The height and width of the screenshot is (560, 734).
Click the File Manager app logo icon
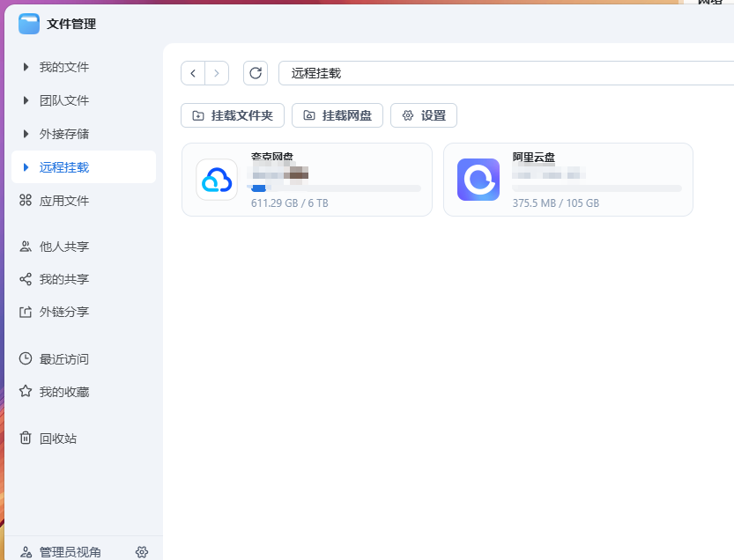click(29, 24)
